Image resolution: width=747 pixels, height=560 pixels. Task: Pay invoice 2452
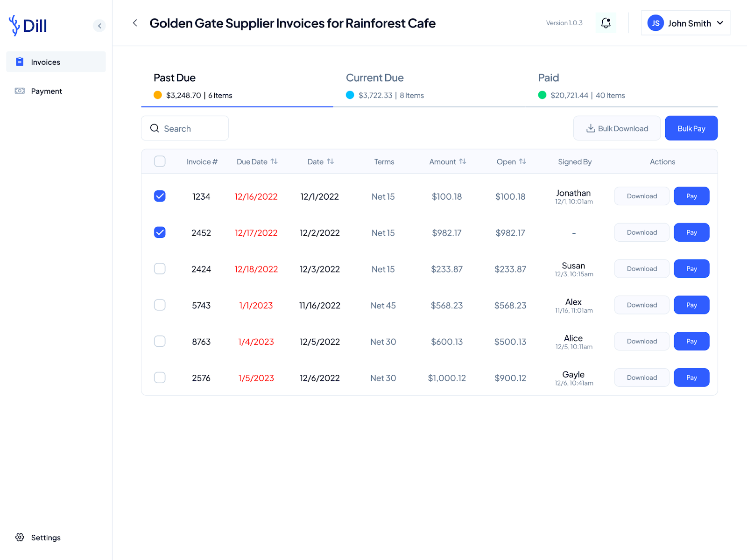pos(691,232)
